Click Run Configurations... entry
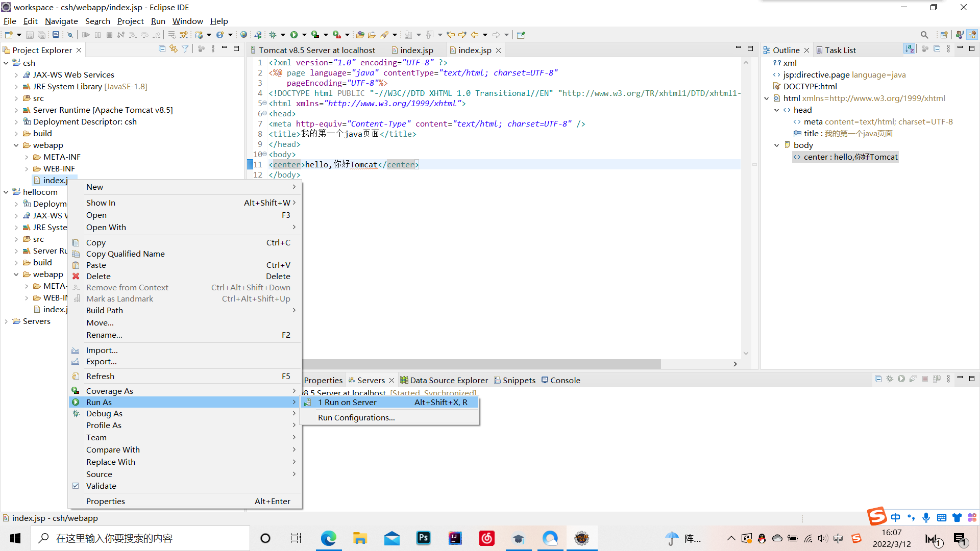Image resolution: width=980 pixels, height=551 pixels. click(356, 418)
